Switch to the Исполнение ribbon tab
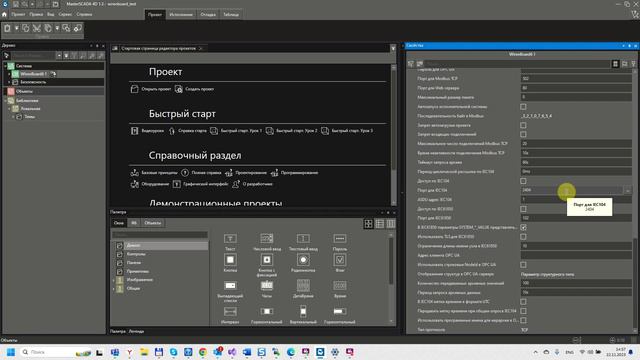Screen dimensions: 640x360 (181, 15)
